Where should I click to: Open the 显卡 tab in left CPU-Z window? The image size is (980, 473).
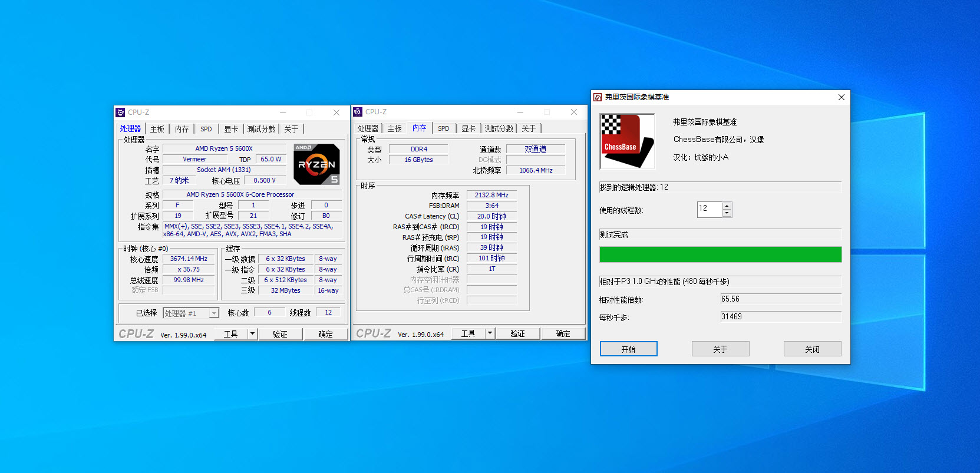pyautogui.click(x=231, y=129)
